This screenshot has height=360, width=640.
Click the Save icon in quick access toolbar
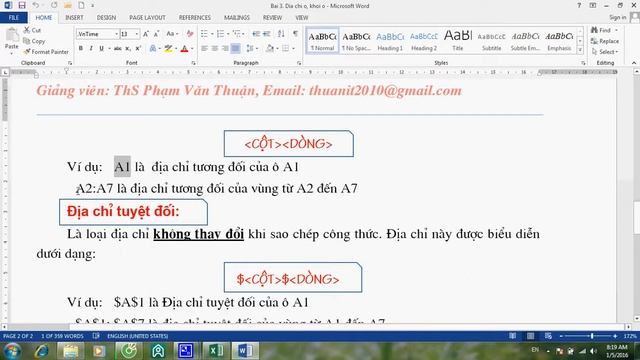point(22,5)
